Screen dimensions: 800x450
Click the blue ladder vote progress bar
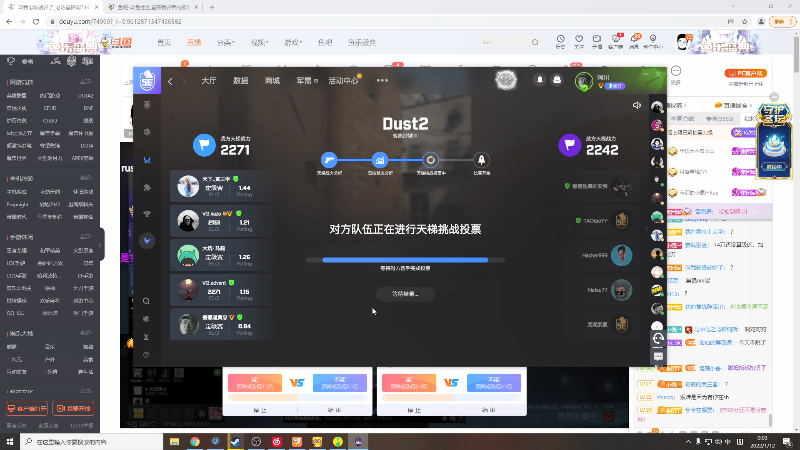tap(405, 260)
